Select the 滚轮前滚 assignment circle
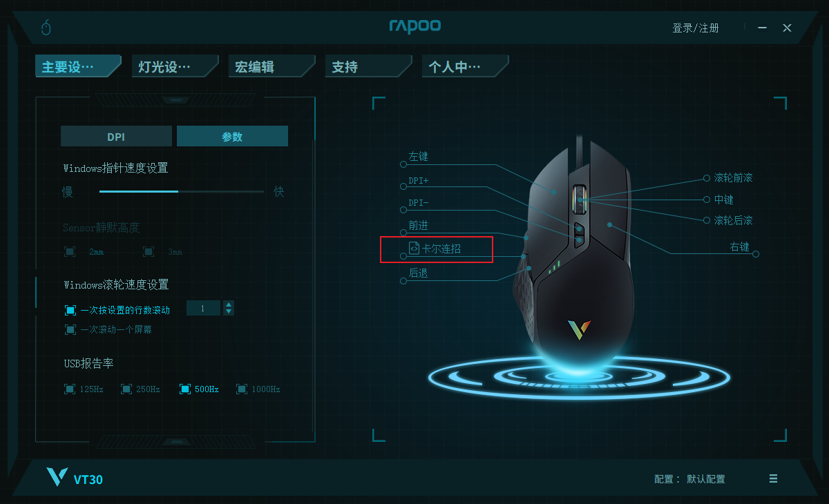The height and width of the screenshot is (504, 829). click(706, 177)
